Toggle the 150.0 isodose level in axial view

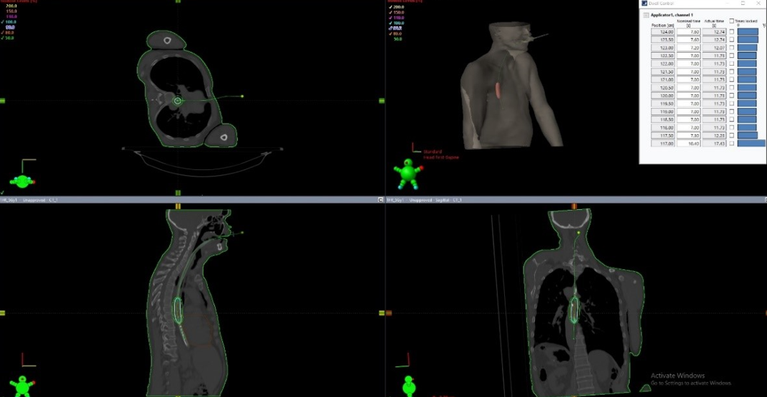pos(11,11)
